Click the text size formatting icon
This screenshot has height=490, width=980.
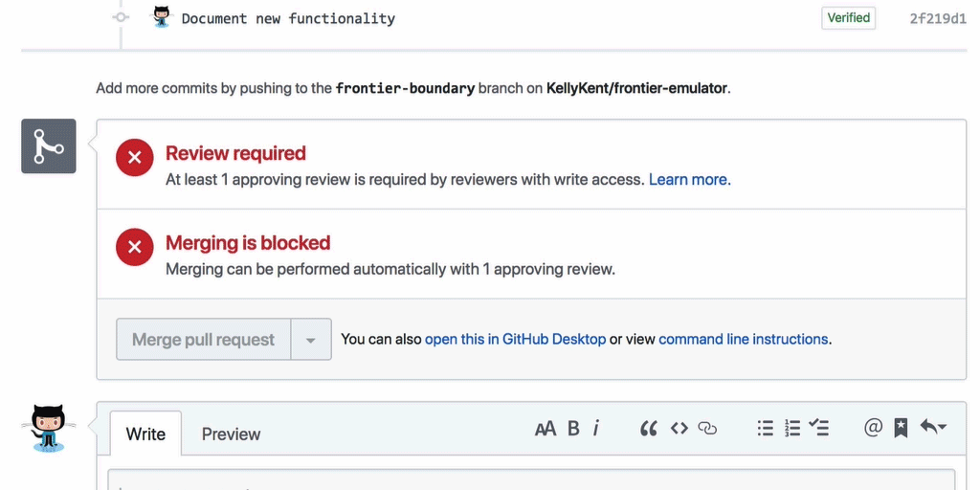545,429
